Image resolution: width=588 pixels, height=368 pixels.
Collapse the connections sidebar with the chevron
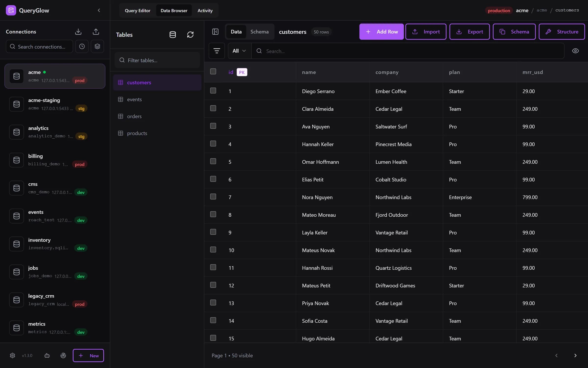tap(99, 10)
